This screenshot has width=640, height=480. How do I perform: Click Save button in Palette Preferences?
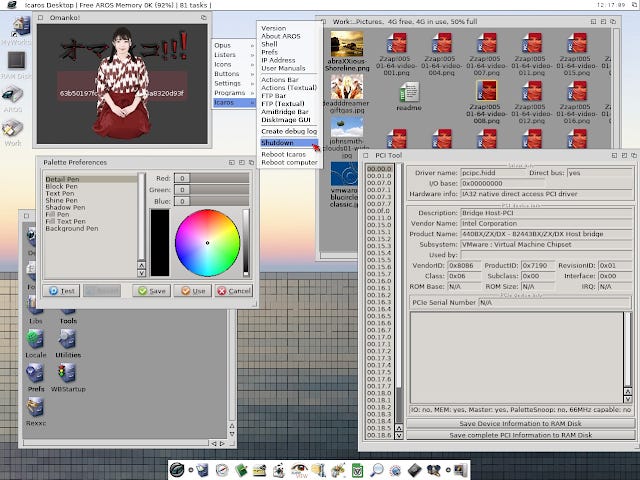tap(151, 291)
